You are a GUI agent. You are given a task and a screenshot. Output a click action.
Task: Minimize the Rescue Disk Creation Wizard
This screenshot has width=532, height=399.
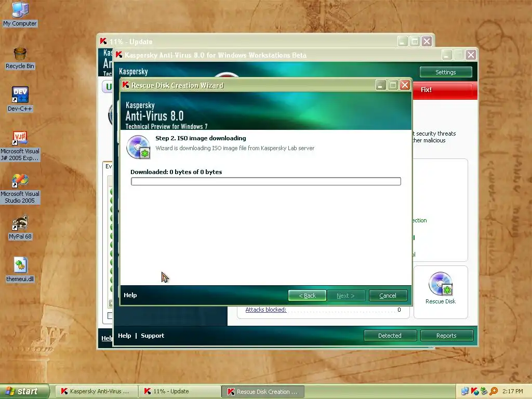pyautogui.click(x=381, y=85)
